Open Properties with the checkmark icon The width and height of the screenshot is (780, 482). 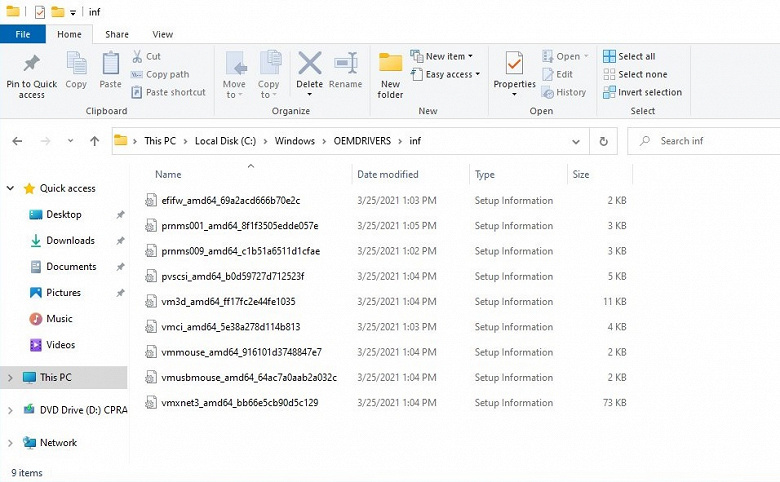pyautogui.click(x=515, y=65)
